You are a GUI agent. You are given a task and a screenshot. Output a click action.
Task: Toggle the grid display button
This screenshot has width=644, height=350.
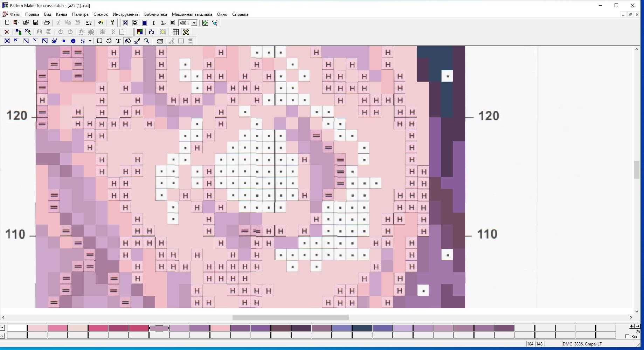click(176, 32)
